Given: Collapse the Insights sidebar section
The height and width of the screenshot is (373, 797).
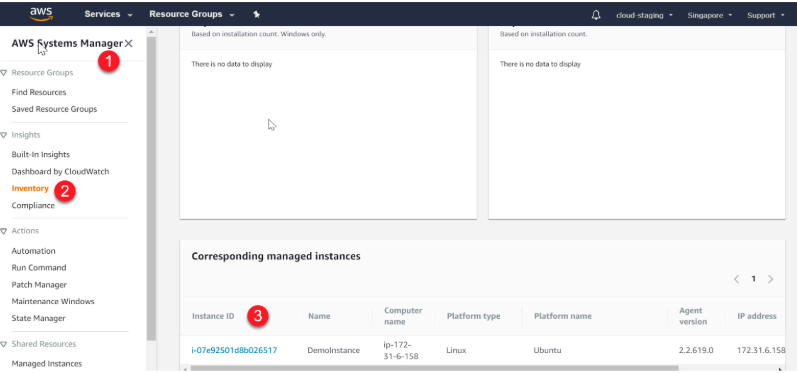Looking at the screenshot, I should point(4,135).
